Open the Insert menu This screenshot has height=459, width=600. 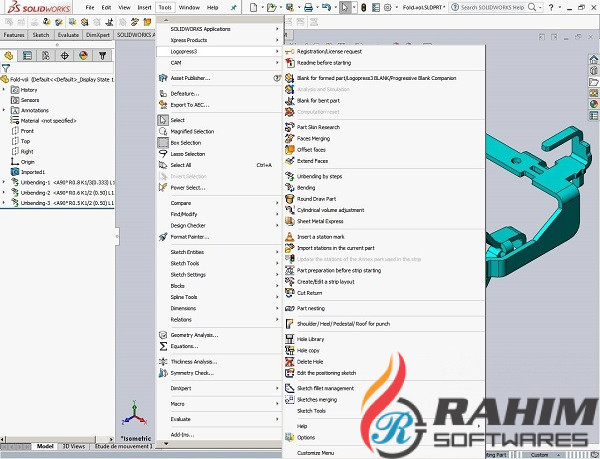pos(144,7)
